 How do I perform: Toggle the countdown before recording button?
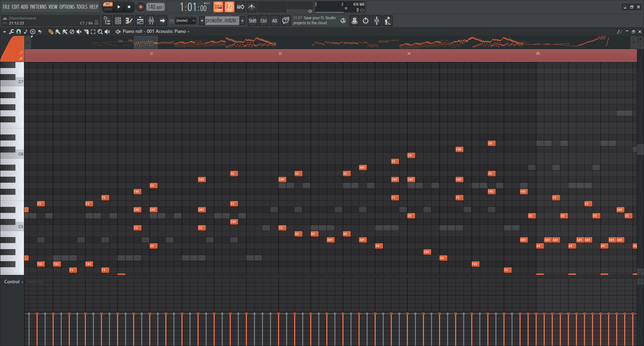(x=229, y=7)
